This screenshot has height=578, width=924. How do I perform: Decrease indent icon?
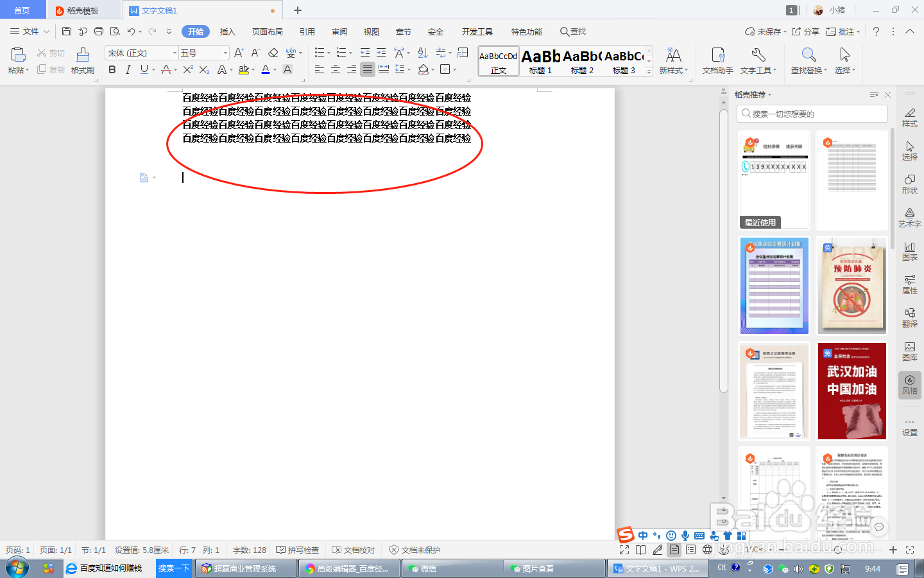click(x=365, y=53)
